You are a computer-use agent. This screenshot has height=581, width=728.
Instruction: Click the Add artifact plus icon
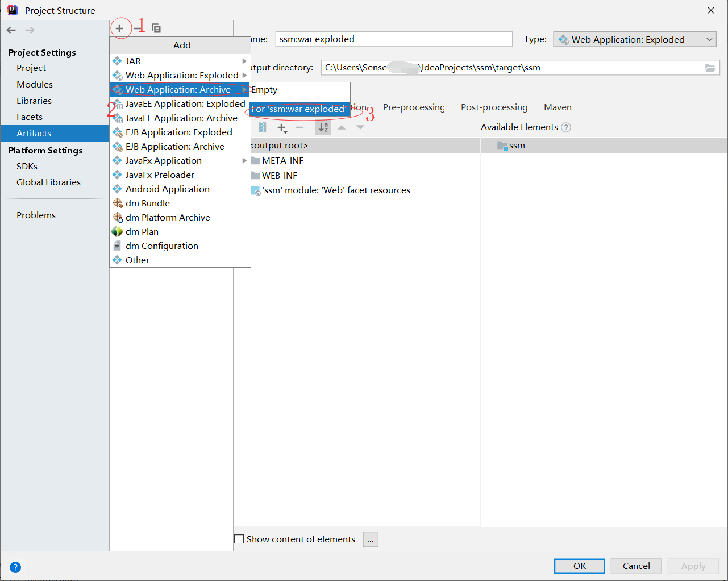coord(120,28)
